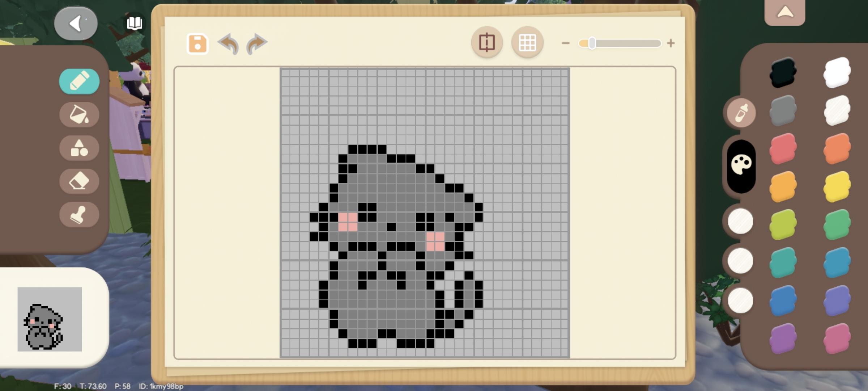
Task: Open the color palette tab
Action: coord(741,165)
